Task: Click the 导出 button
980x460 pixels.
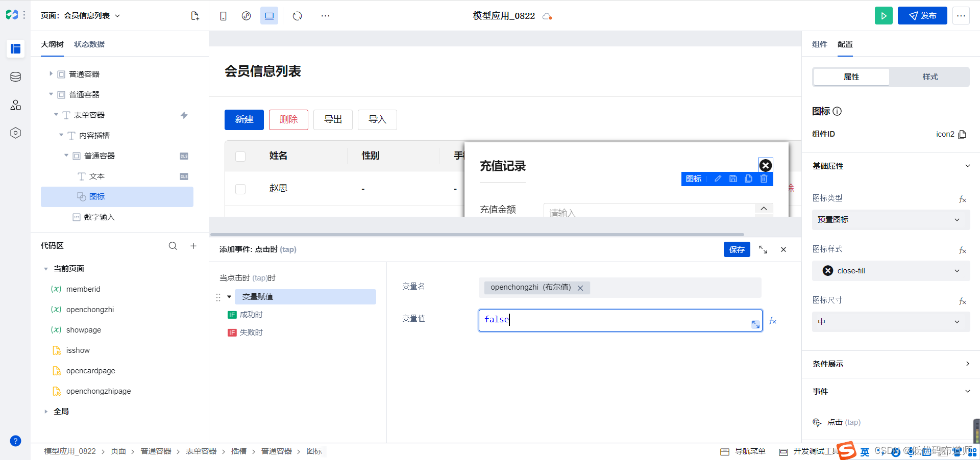Action: (x=333, y=120)
